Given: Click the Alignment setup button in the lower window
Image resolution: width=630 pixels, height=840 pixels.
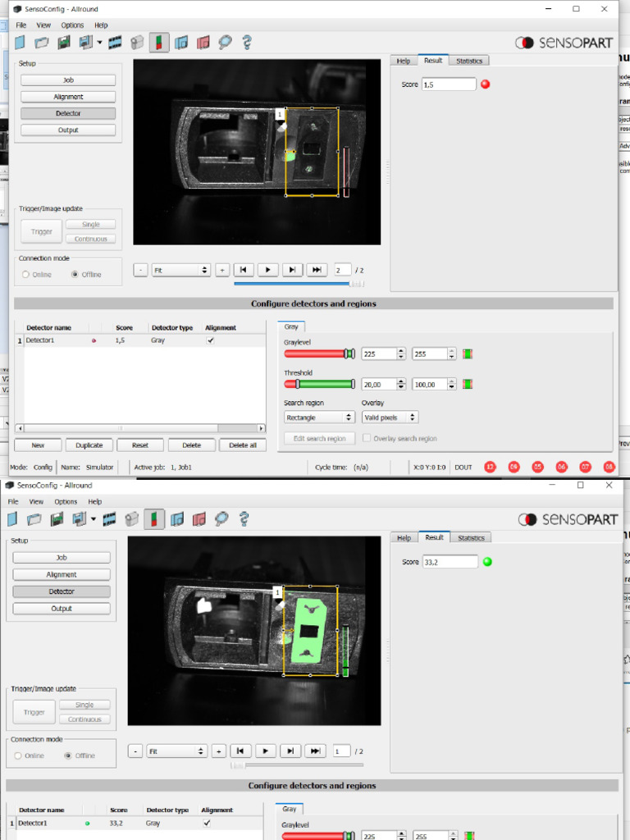Looking at the screenshot, I should (62, 574).
